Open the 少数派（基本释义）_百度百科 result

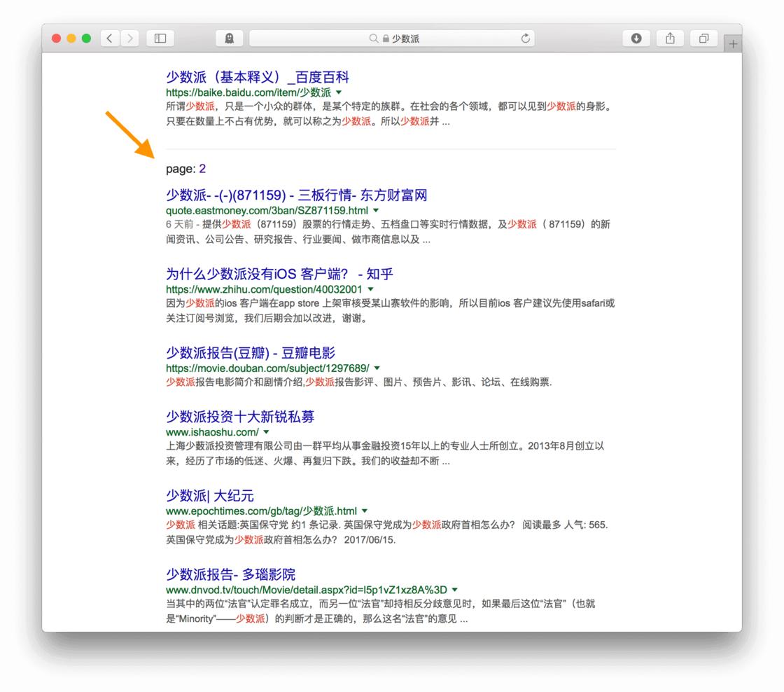coord(258,77)
